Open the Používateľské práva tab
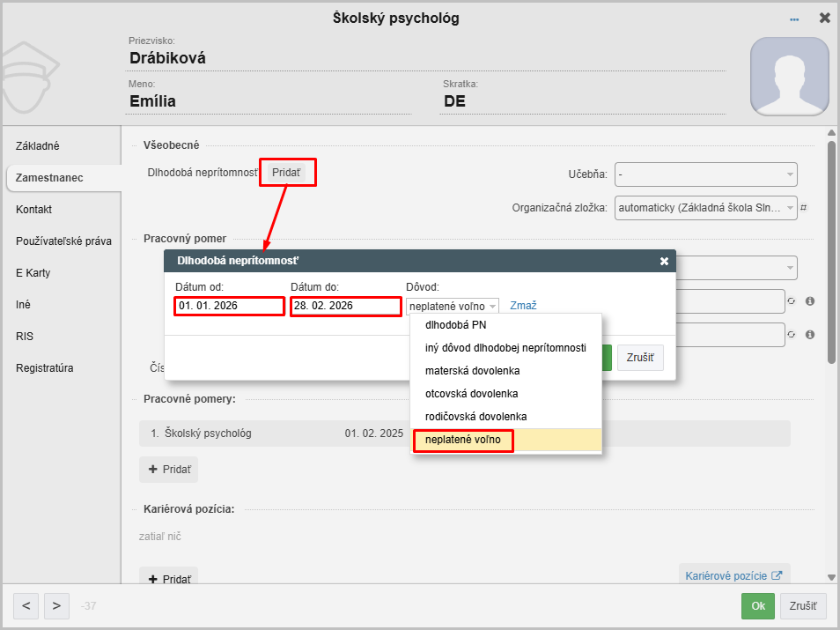Screen dimensions: 840x630 click(63, 241)
